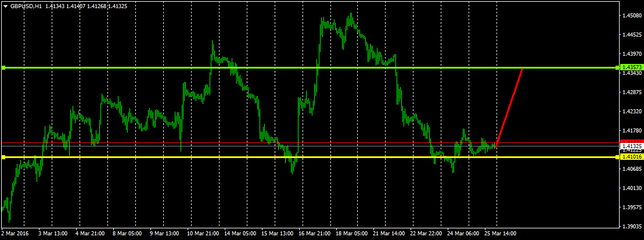Viewport: 644px width, 240px height.
Task: Click the yellow 1.41016 price tag
Action: 631,157
